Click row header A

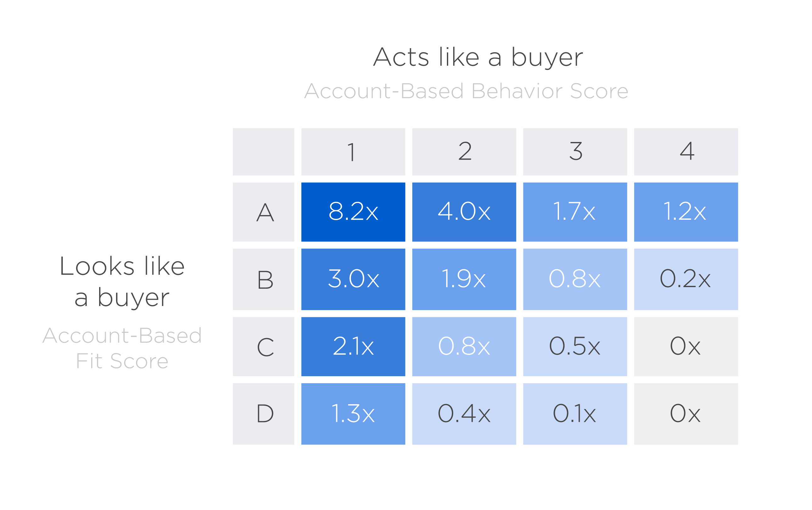[x=263, y=212]
